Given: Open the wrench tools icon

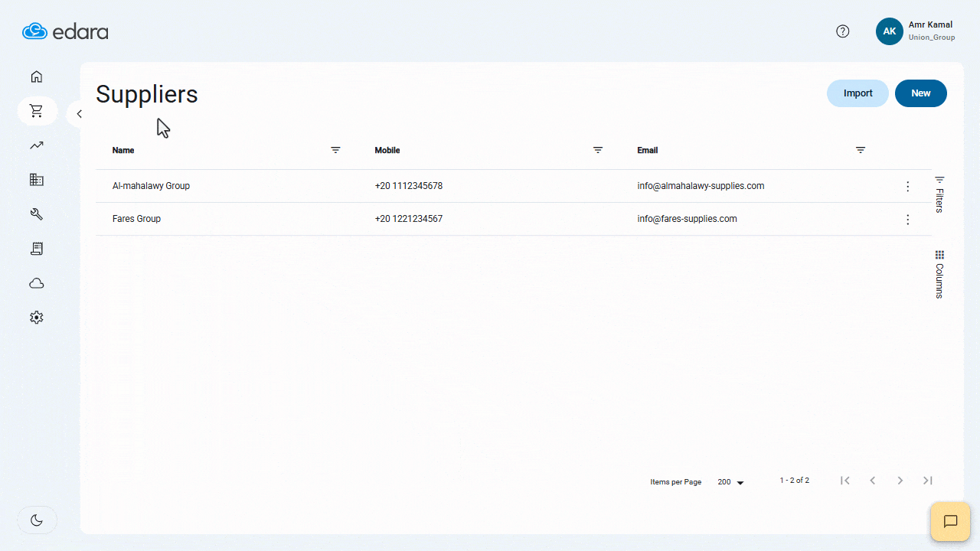Looking at the screenshot, I should pyautogui.click(x=36, y=214).
